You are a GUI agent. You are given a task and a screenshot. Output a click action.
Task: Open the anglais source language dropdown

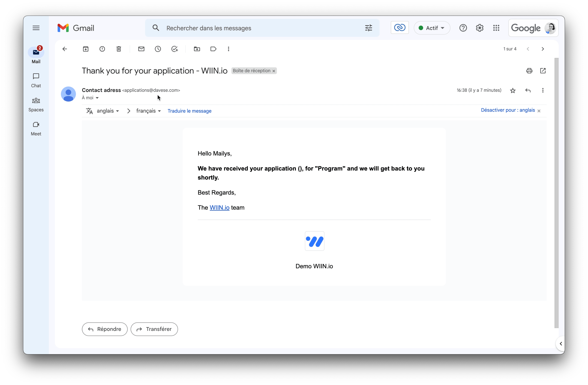[x=108, y=111]
